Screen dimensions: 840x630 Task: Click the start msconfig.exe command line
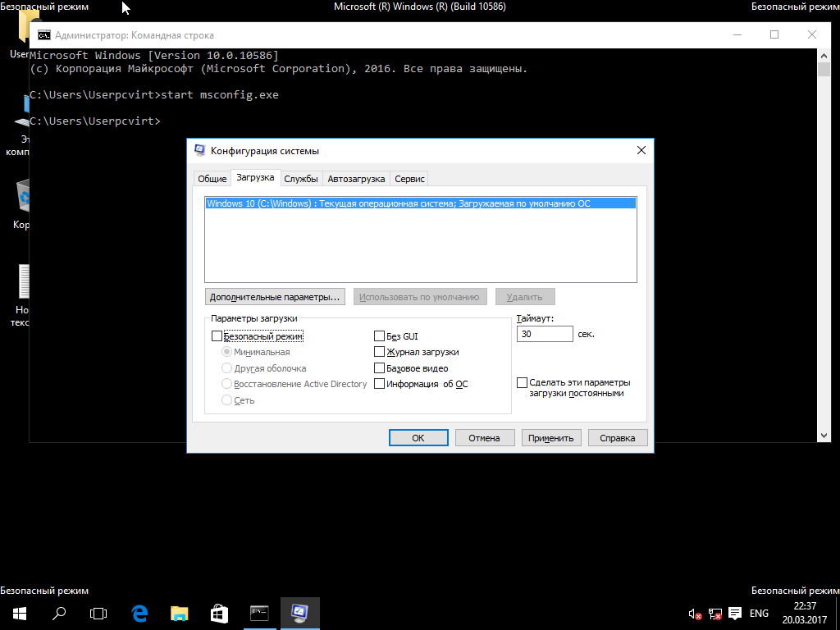click(154, 95)
